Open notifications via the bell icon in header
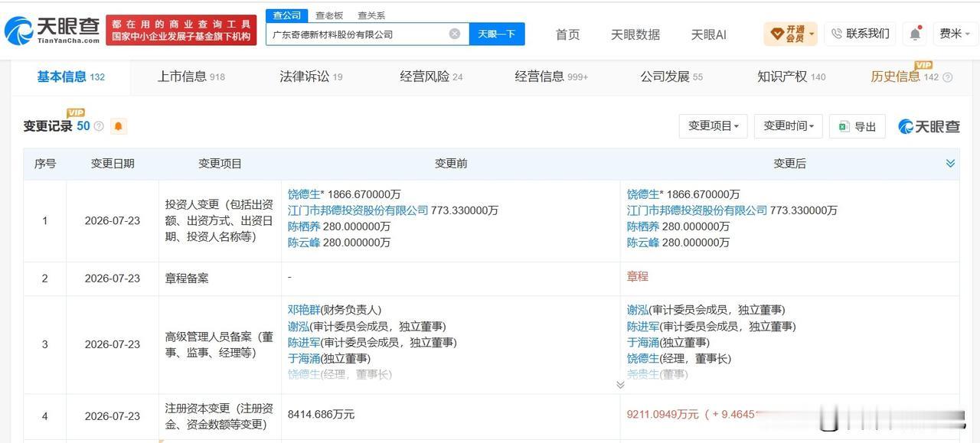The width and height of the screenshot is (980, 443). (915, 34)
